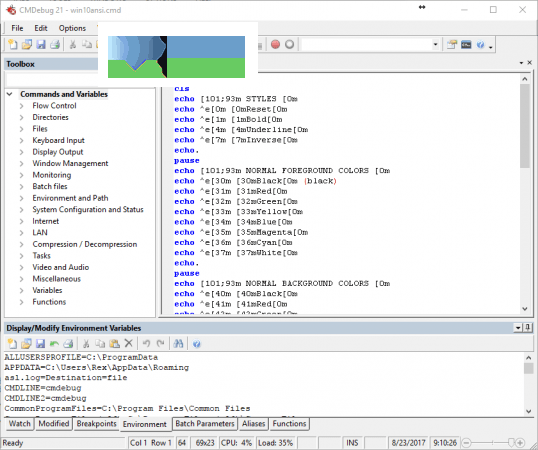Select System Configuration and Status item
This screenshot has width=538, height=450.
(x=88, y=210)
